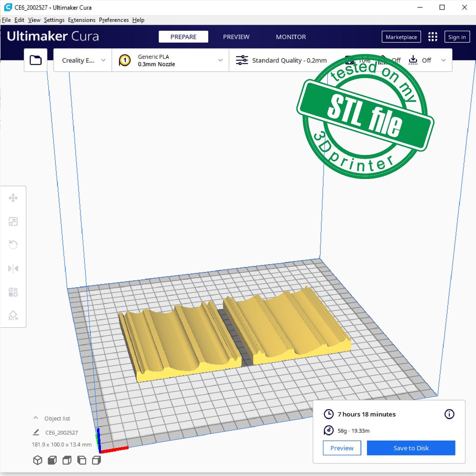Open the Extensions menu
The height and width of the screenshot is (476, 476).
(x=81, y=20)
